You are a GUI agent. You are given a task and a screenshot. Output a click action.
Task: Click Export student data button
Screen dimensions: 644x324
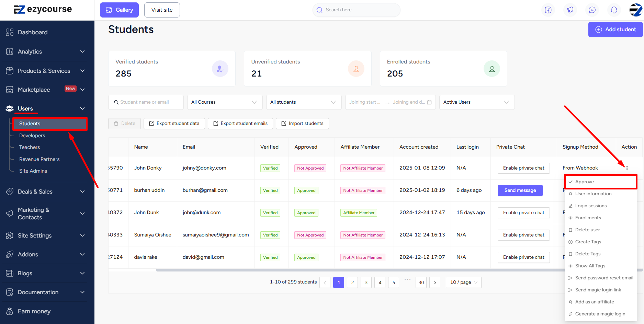(x=174, y=124)
